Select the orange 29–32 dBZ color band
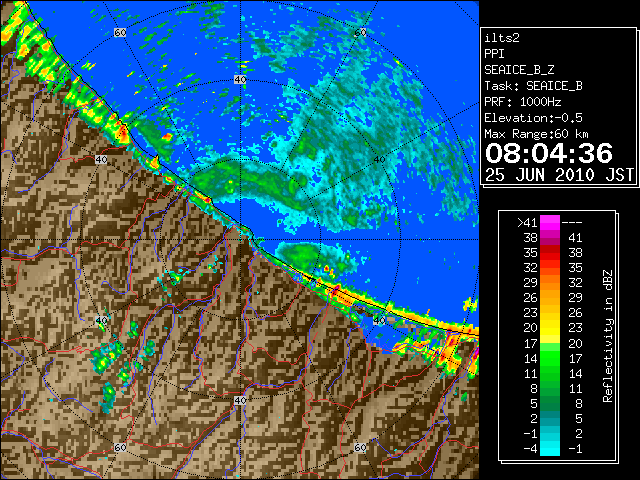The height and width of the screenshot is (480, 640). [550, 283]
